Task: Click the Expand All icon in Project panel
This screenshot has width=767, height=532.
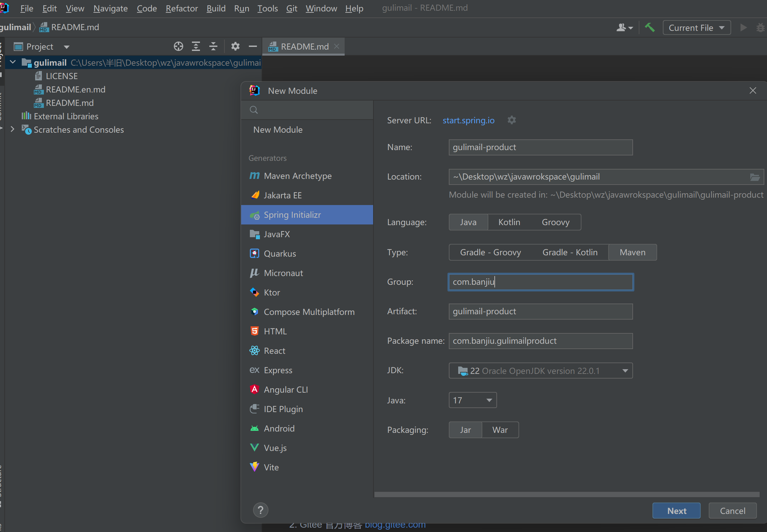Action: click(196, 46)
